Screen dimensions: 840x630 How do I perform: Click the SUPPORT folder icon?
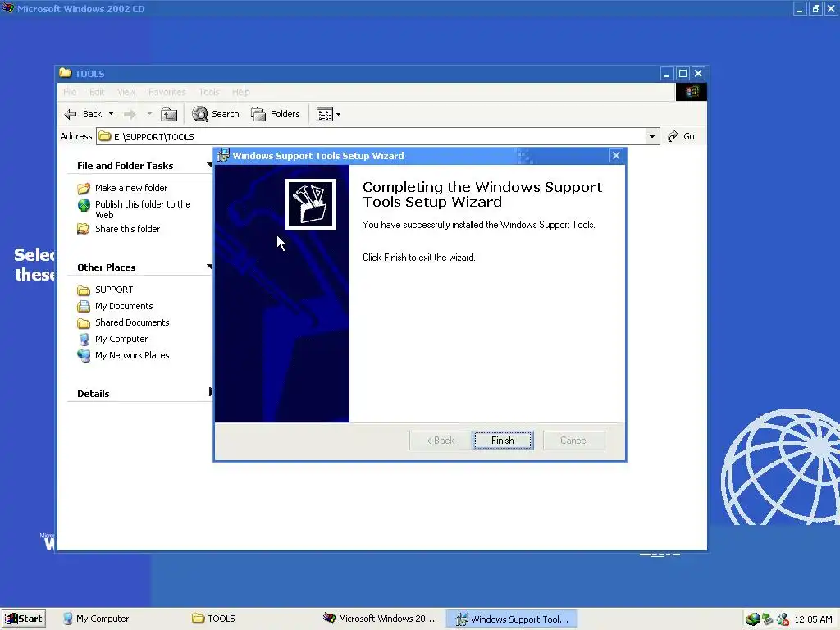[84, 290]
